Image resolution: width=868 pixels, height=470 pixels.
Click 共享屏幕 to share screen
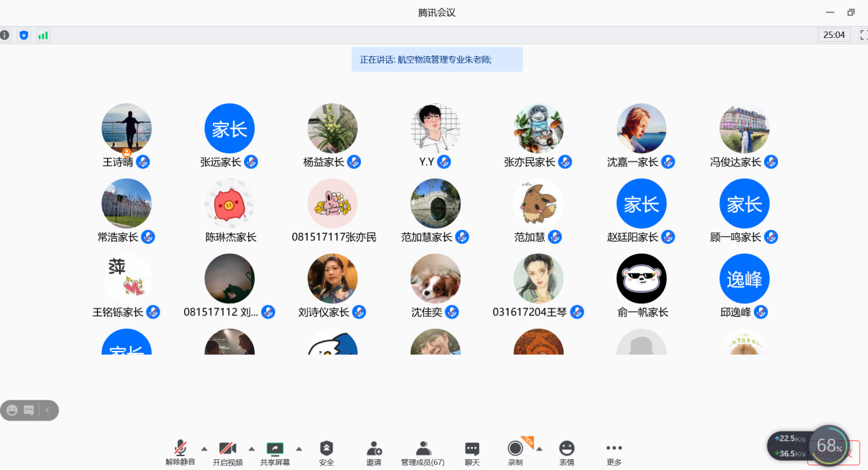point(275,453)
